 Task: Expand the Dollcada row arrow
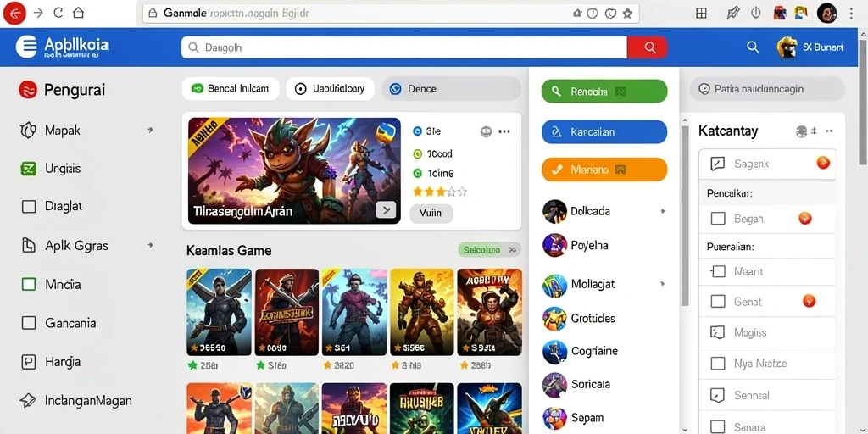coord(663,211)
